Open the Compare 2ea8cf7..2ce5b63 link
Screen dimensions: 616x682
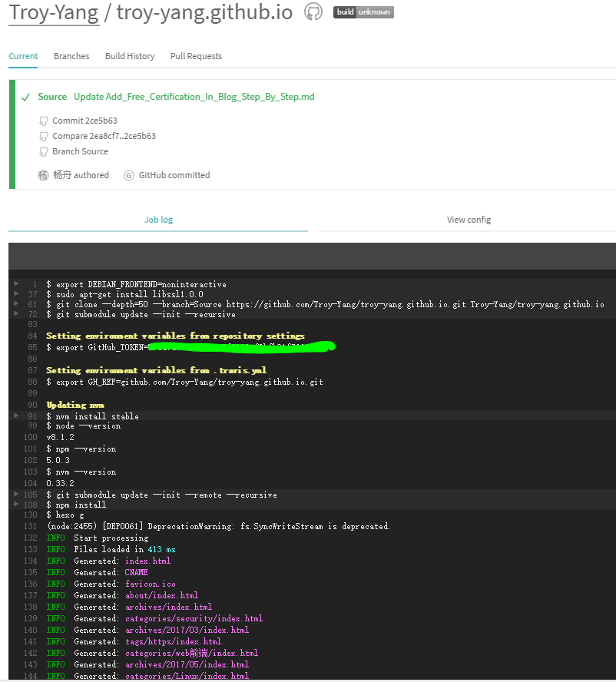[104, 136]
